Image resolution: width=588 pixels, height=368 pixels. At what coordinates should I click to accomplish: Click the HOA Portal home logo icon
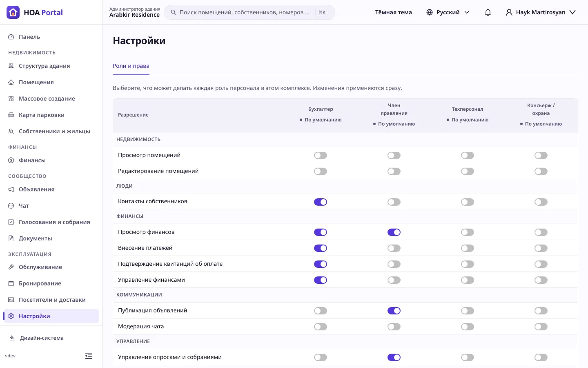pos(13,12)
